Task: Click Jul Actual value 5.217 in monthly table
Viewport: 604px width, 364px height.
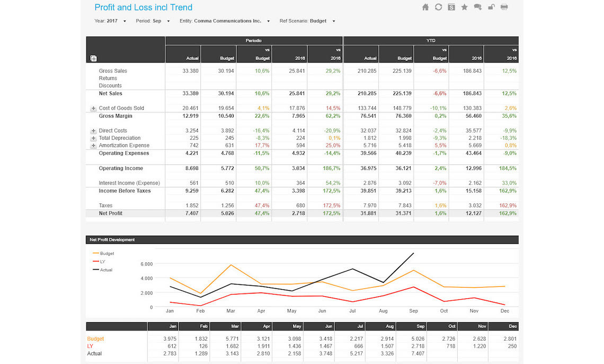Action: point(356,353)
